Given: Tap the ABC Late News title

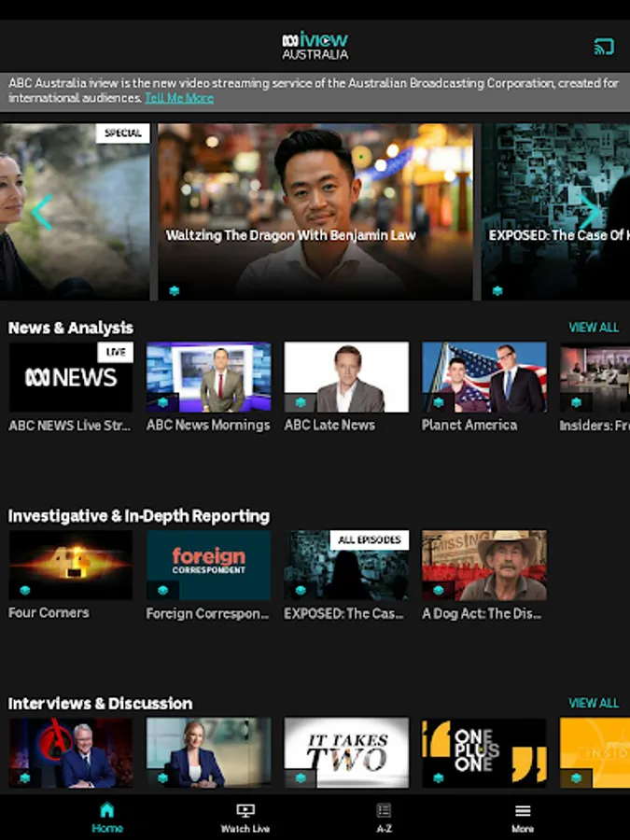Looking at the screenshot, I should click(329, 426).
